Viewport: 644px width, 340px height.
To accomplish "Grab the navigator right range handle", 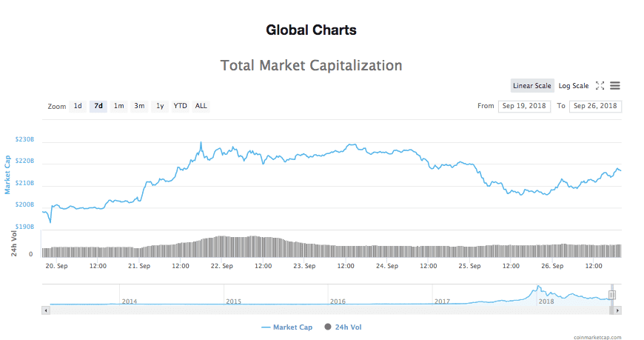I will (x=612, y=295).
